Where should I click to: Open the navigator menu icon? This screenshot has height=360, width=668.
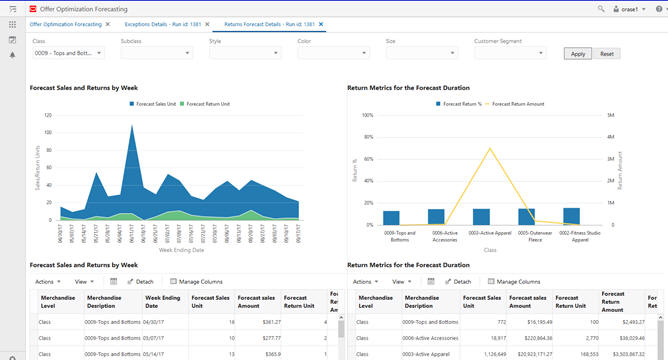[12, 9]
